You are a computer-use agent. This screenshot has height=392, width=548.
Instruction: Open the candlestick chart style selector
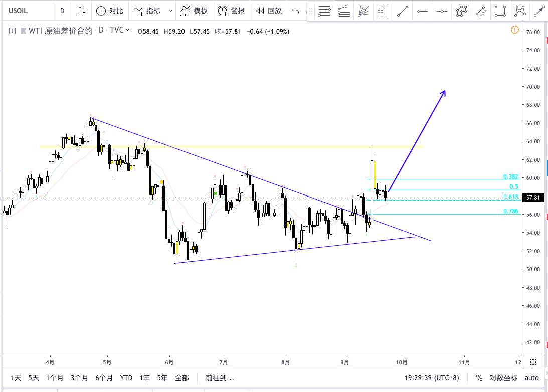coord(82,11)
